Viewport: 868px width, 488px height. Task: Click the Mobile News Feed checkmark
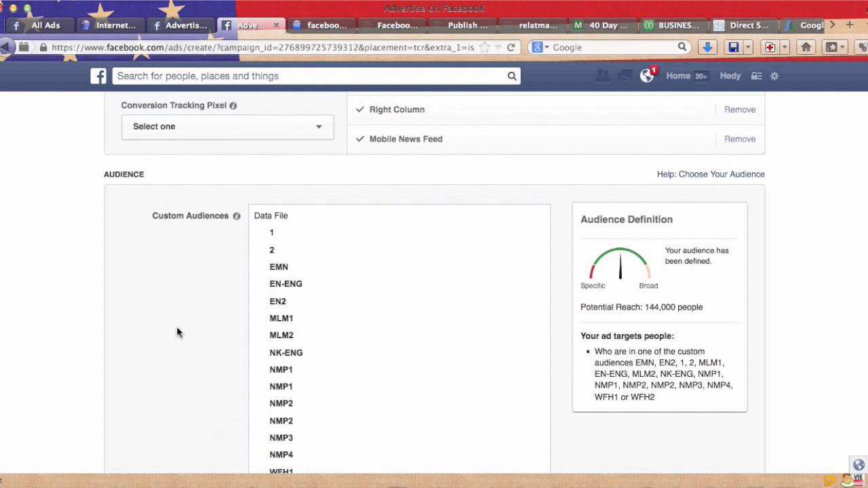click(x=360, y=139)
